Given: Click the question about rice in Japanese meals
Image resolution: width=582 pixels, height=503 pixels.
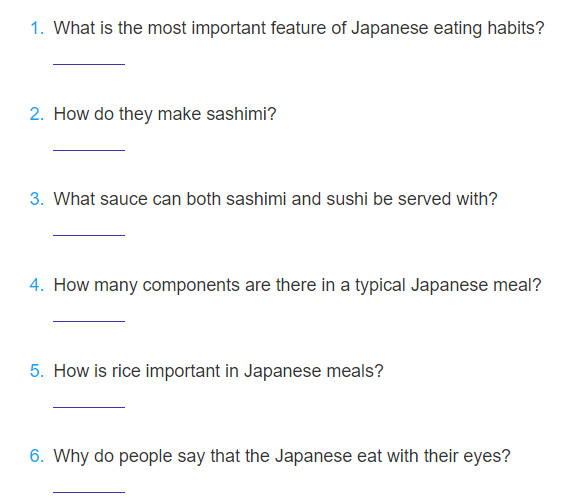Looking at the screenshot, I should [x=218, y=371].
